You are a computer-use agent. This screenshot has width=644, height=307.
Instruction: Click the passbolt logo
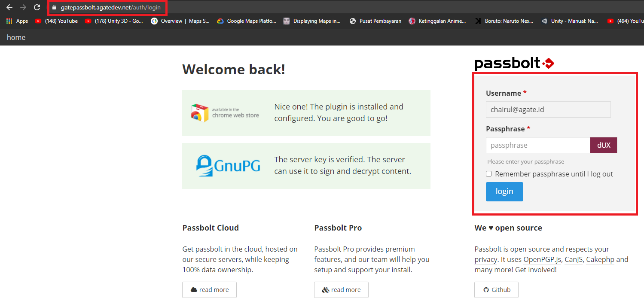pyautogui.click(x=514, y=64)
